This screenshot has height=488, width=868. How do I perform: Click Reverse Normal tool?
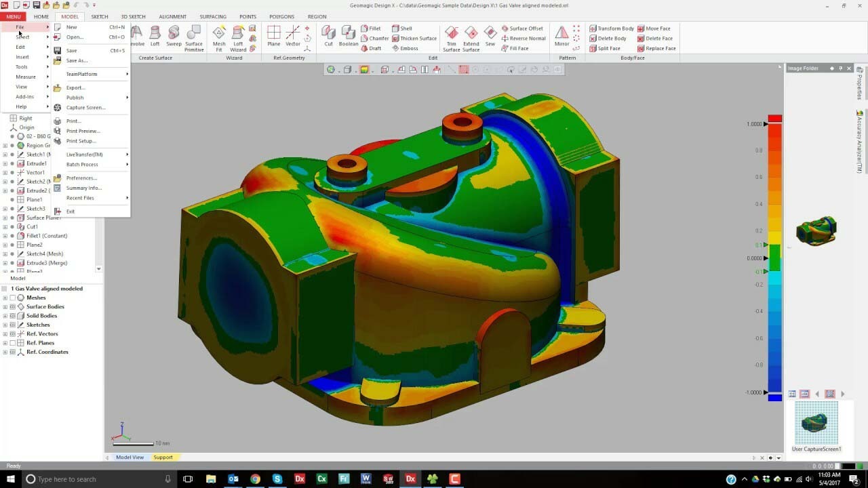pos(524,39)
